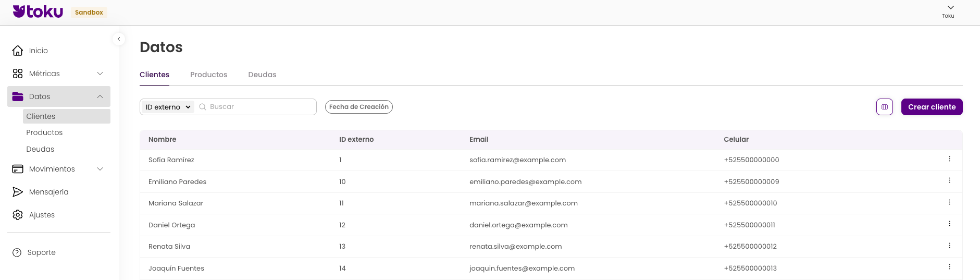Screen dimensions: 980x280
Task: Click the Fecha de Creación filter chip
Action: [358, 107]
